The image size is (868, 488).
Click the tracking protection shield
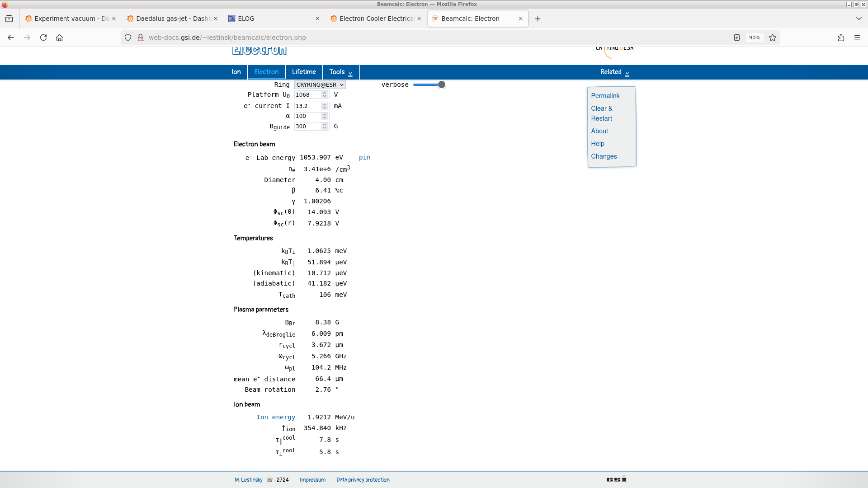[x=128, y=38]
